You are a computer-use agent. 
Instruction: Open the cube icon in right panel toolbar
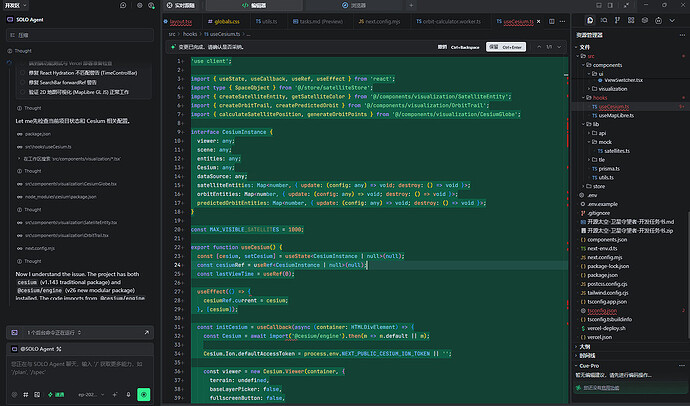tap(645, 20)
